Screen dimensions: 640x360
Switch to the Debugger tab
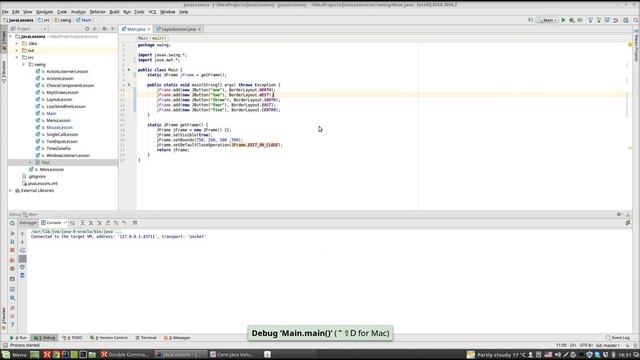(x=28, y=223)
